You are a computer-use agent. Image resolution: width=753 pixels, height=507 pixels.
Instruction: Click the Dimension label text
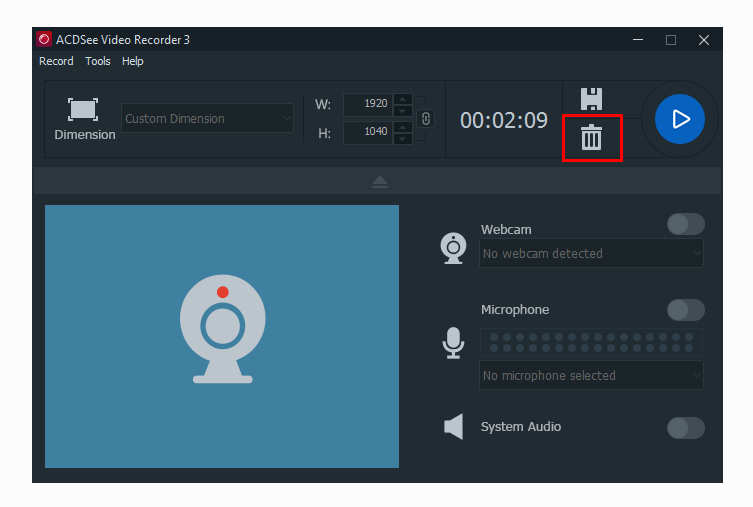85,134
